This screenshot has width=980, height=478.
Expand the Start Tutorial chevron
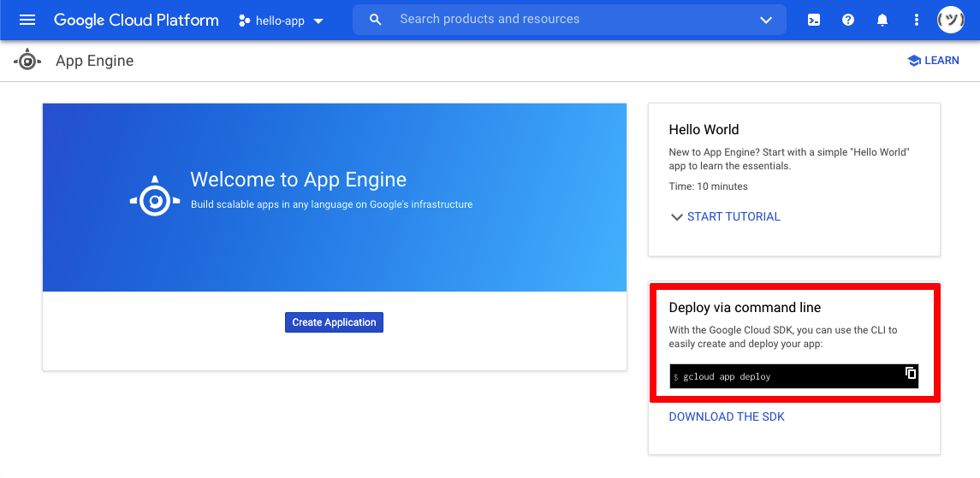coord(676,217)
